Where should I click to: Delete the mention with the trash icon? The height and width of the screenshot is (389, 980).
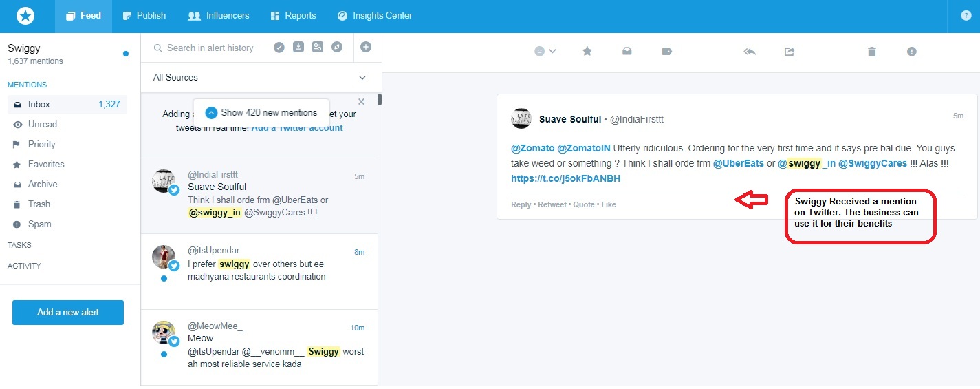[x=872, y=51]
